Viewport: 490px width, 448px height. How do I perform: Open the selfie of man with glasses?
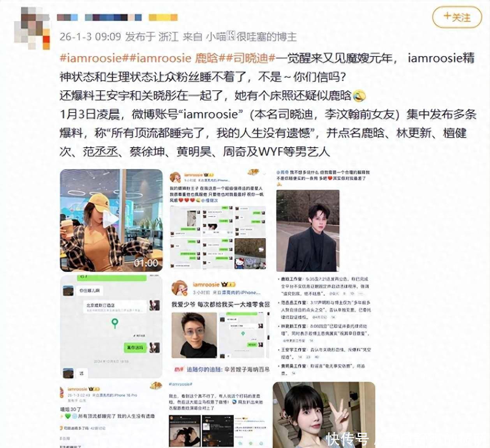[x=194, y=335]
